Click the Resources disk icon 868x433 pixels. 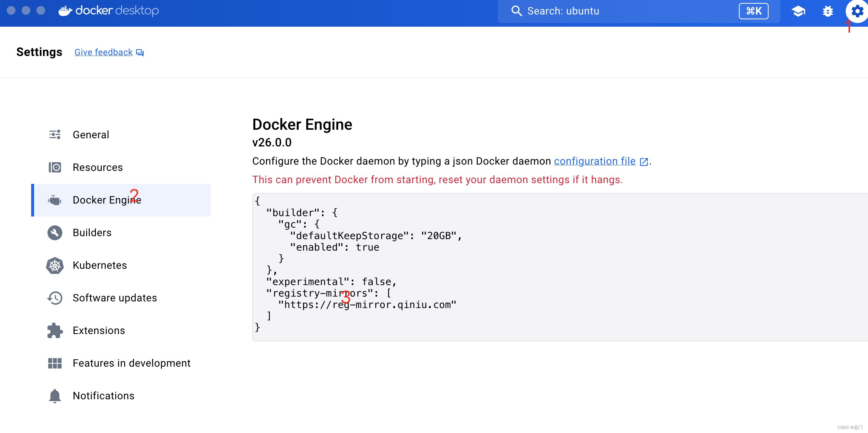(x=55, y=167)
